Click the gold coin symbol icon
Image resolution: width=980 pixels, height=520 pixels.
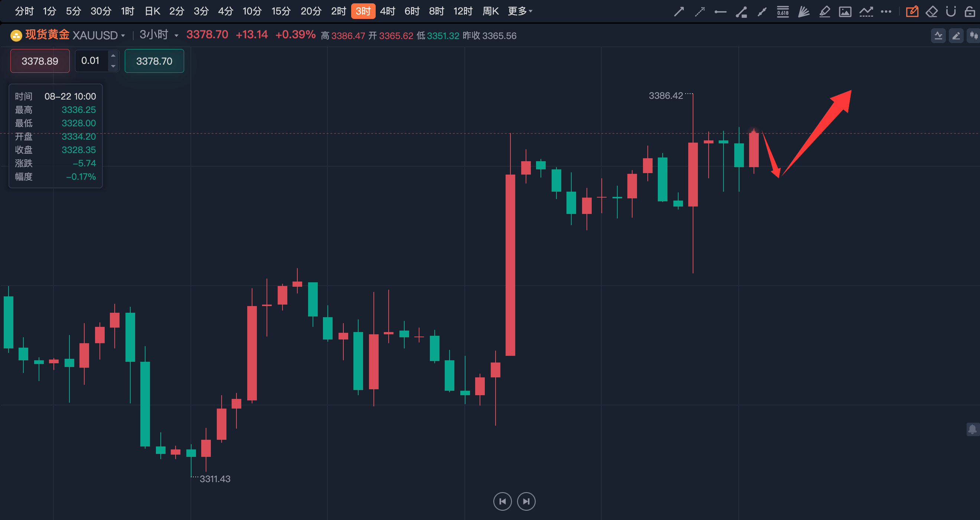16,35
